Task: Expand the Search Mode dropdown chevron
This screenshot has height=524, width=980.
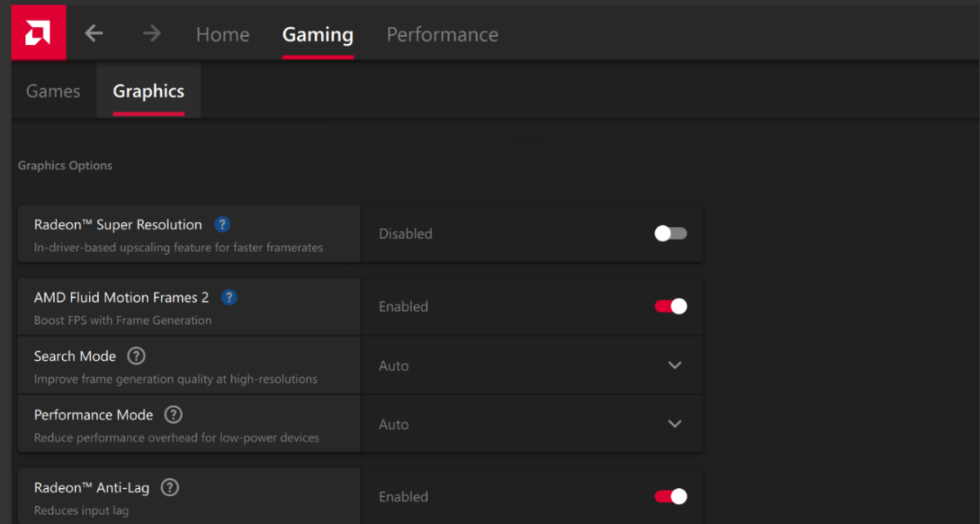Action: tap(675, 366)
